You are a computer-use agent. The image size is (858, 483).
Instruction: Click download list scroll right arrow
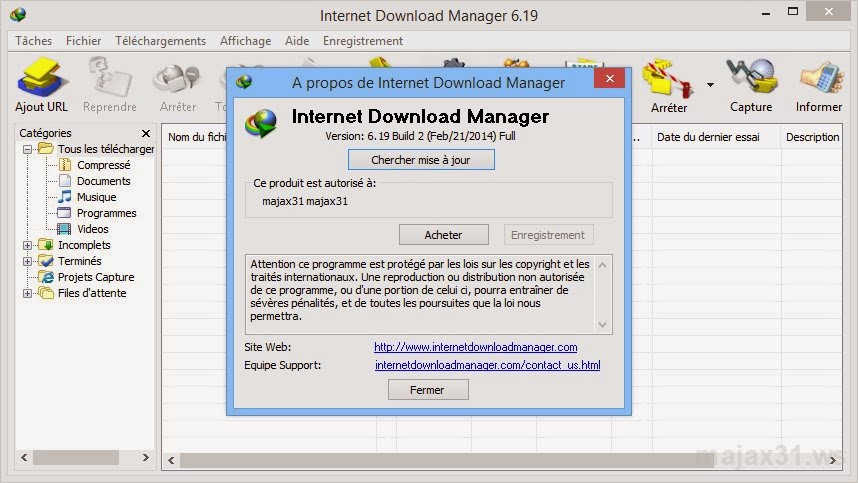833,461
